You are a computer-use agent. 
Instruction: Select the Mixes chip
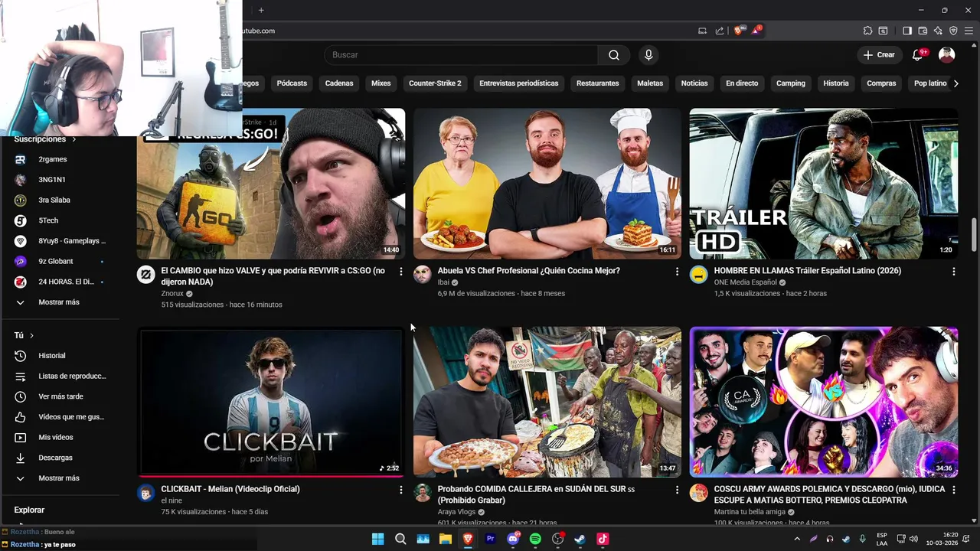point(381,83)
